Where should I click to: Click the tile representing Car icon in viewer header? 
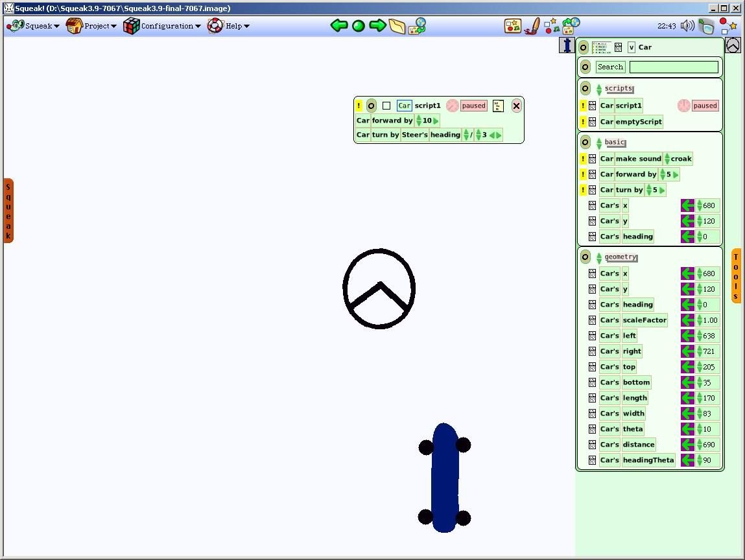(x=602, y=47)
